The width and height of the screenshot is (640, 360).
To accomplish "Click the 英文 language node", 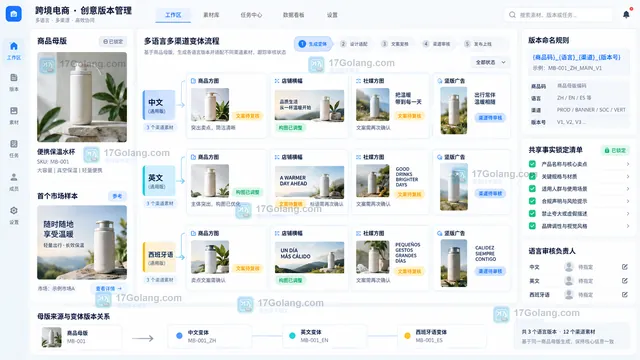I will coord(159,181).
